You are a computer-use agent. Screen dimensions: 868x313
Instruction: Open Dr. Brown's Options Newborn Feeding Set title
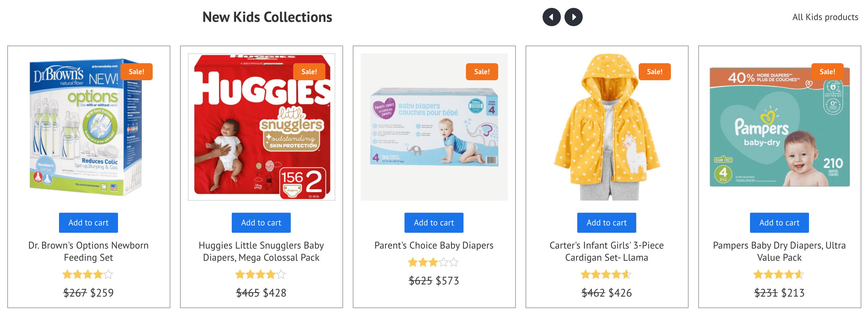pyautogui.click(x=88, y=251)
